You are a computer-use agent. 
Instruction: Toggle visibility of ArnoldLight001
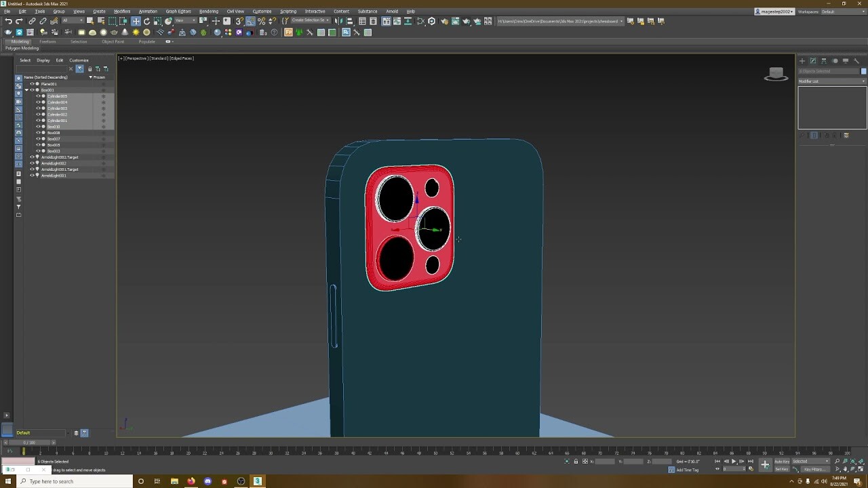click(x=32, y=175)
